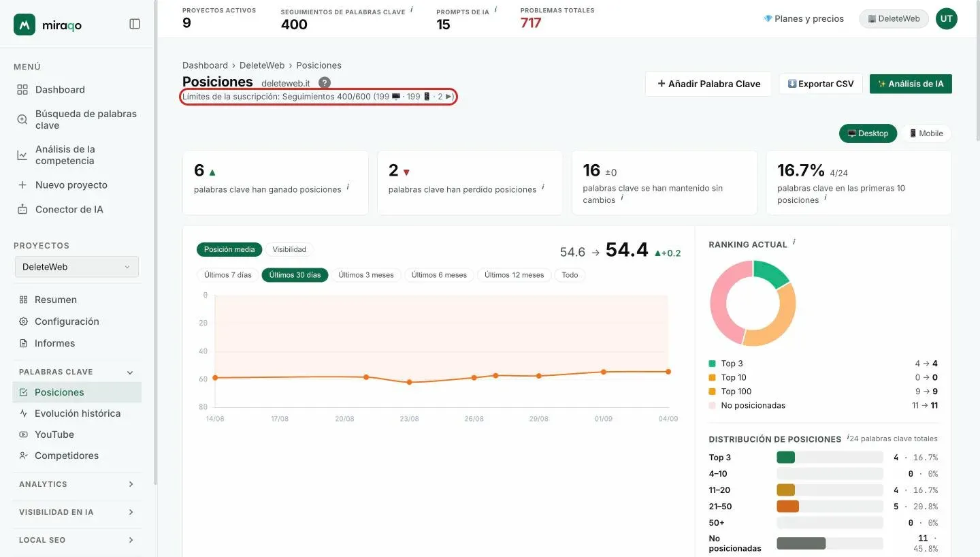Select the Posición media chart toggle
980x557 pixels.
tap(229, 249)
